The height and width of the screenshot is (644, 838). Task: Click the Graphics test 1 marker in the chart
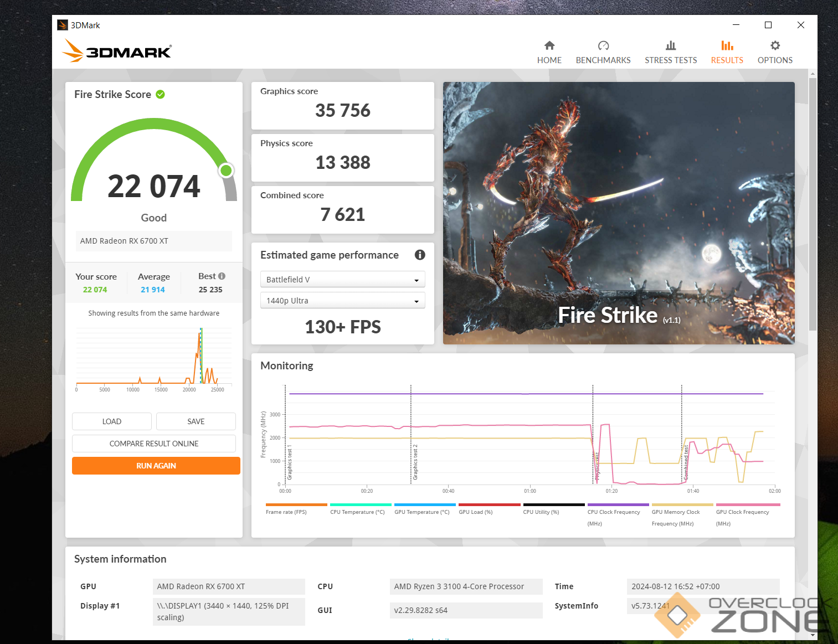click(x=289, y=462)
